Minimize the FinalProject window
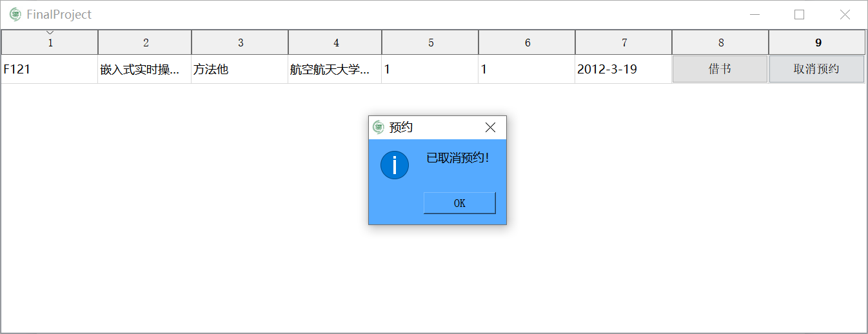 point(755,14)
